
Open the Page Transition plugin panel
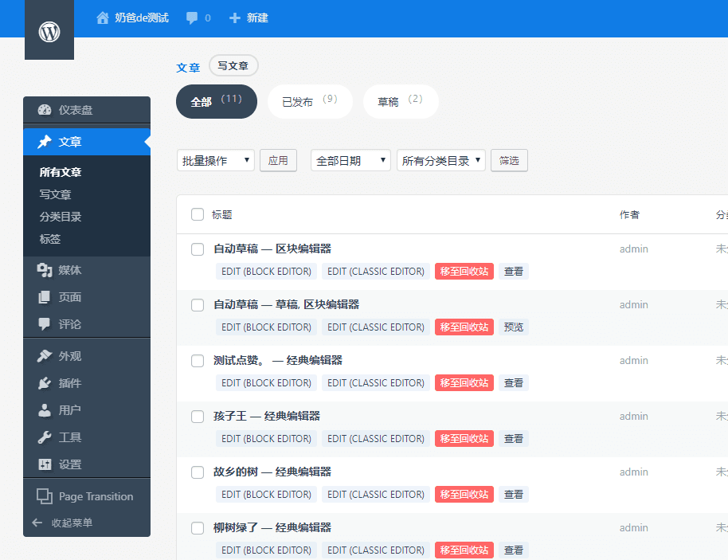(x=94, y=496)
